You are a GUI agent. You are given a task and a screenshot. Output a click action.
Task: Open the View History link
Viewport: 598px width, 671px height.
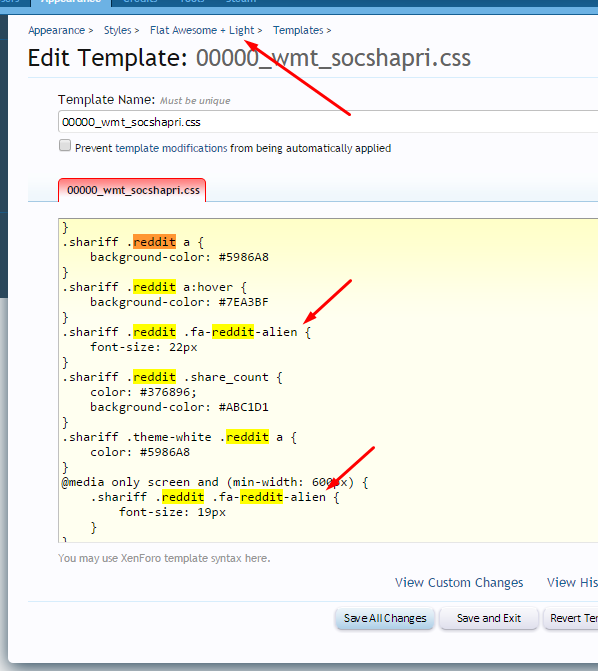click(x=572, y=583)
